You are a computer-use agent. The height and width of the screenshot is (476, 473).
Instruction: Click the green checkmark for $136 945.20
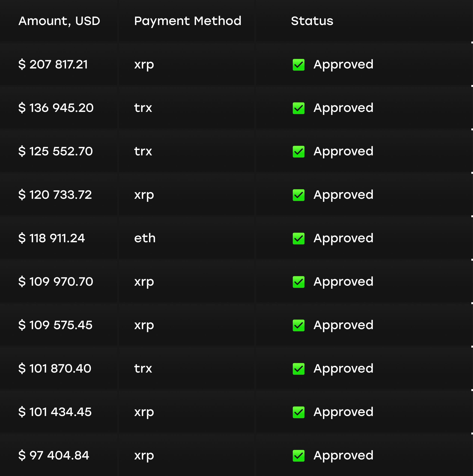(x=298, y=108)
